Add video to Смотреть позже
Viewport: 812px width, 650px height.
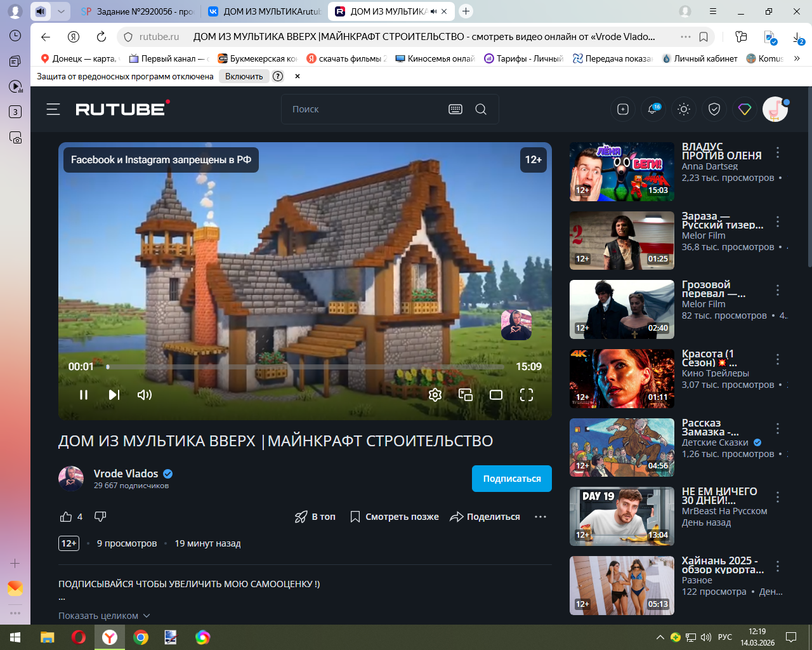coord(395,517)
